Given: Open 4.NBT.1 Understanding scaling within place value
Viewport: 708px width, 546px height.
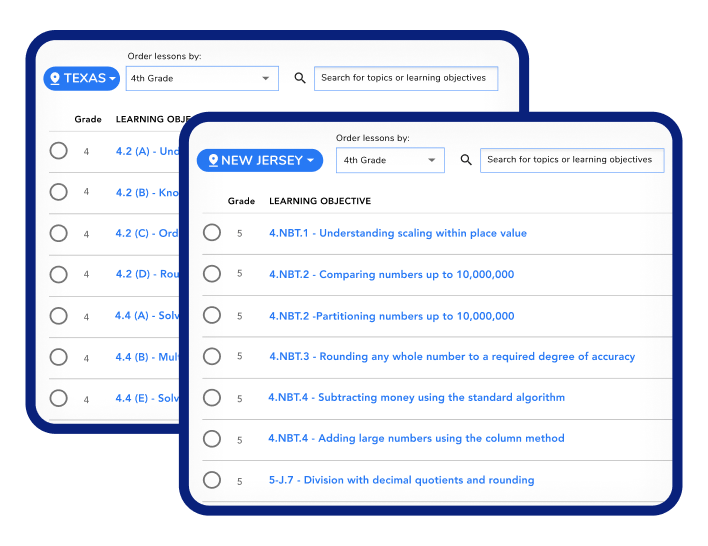Looking at the screenshot, I should pyautogui.click(x=397, y=233).
